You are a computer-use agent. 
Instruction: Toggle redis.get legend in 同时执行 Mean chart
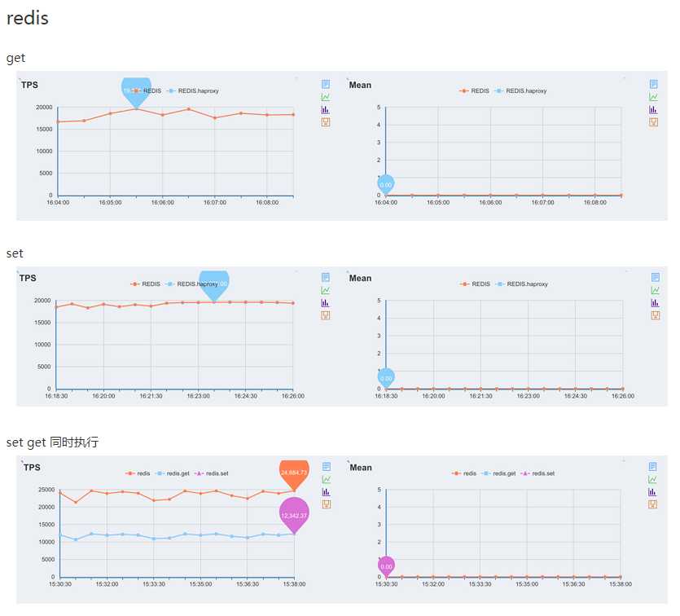tap(498, 473)
